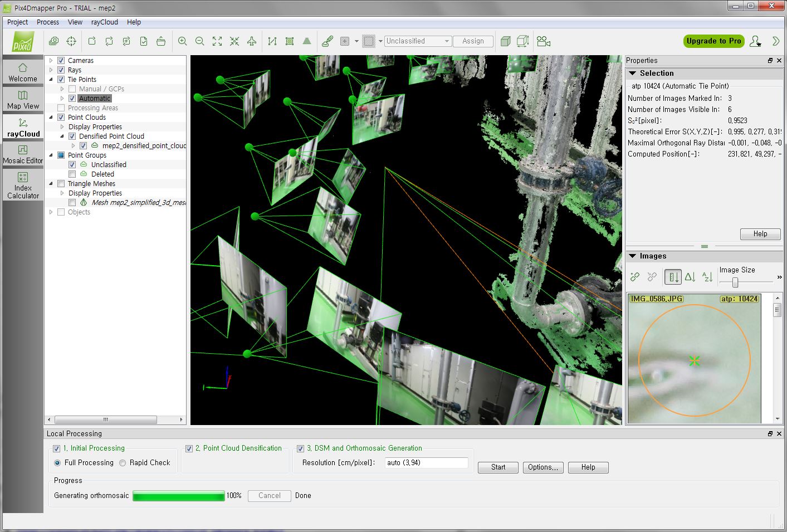Collapse the Tie Points tree node
Image resolution: width=787 pixels, height=532 pixels.
(51, 79)
